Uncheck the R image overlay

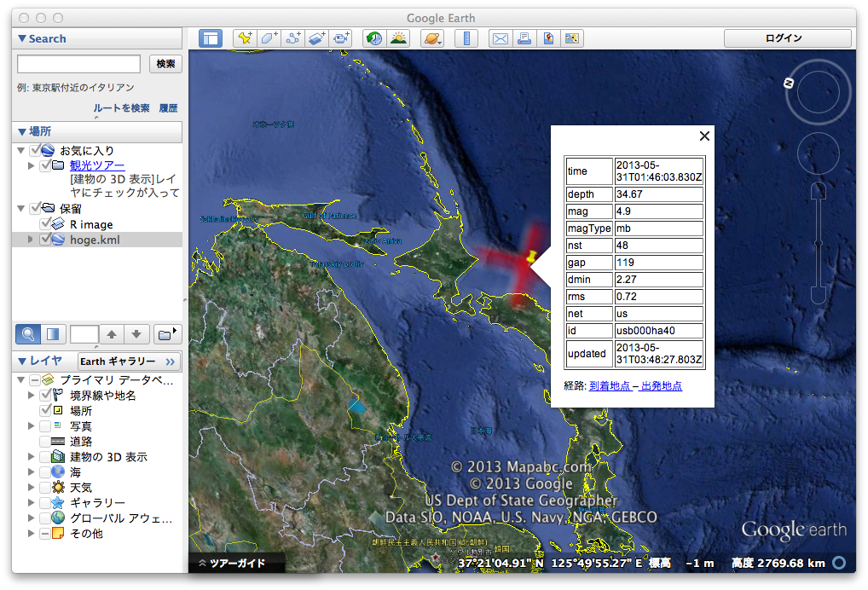pos(46,223)
